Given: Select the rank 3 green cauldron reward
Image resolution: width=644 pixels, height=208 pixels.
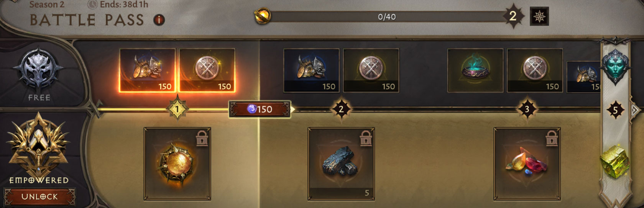Looking at the screenshot, I should click(475, 70).
